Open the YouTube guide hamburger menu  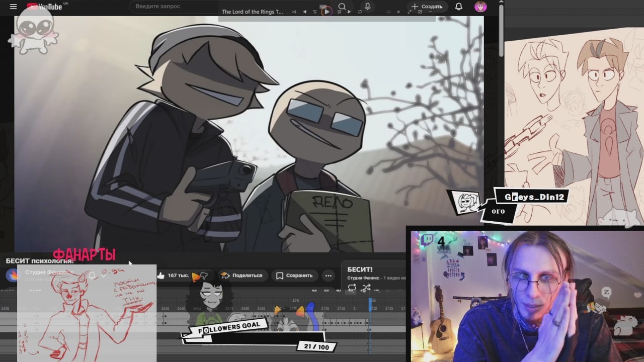point(14,7)
